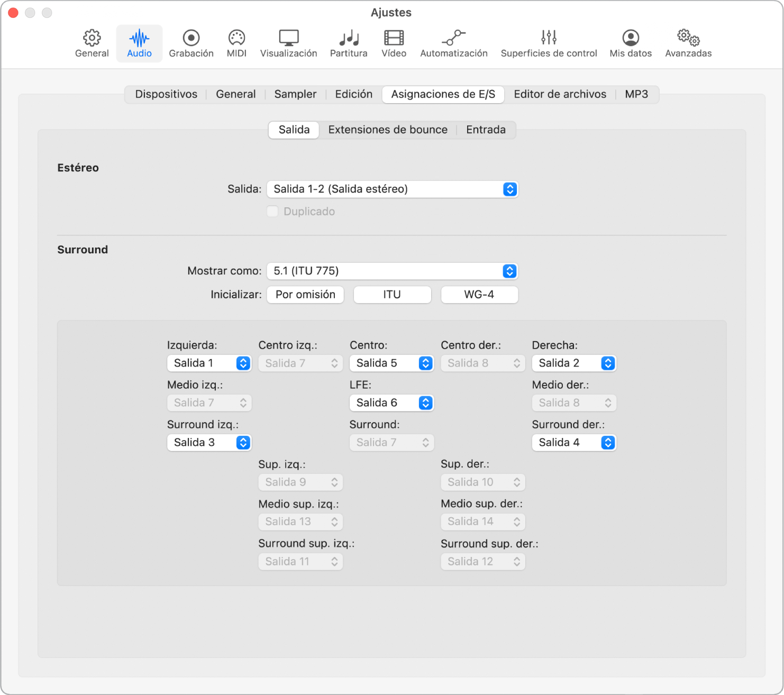Image resolution: width=784 pixels, height=695 pixels.
Task: Open Surround sup. der. output dropdown
Action: pyautogui.click(x=483, y=562)
